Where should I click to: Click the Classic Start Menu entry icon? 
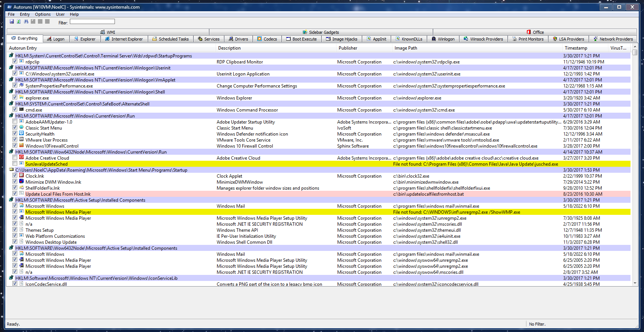point(21,128)
